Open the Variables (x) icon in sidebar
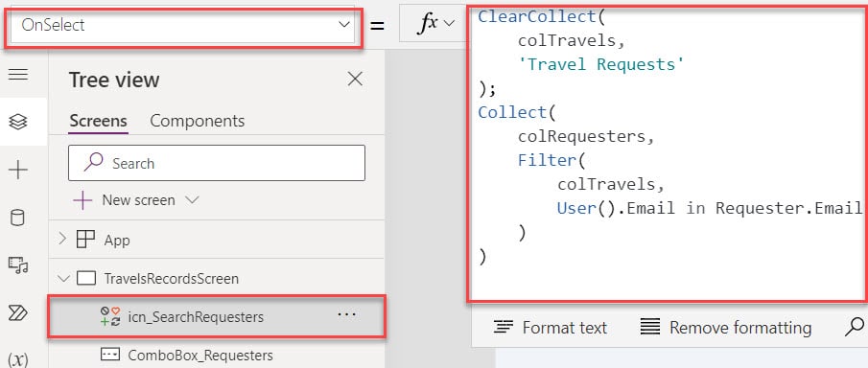 tap(18, 359)
